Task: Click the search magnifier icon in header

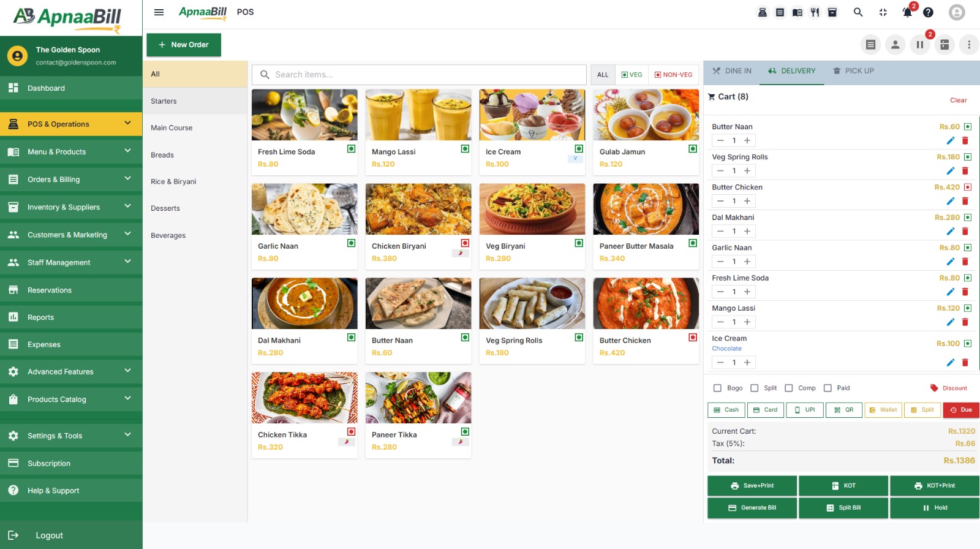Action: (x=858, y=12)
